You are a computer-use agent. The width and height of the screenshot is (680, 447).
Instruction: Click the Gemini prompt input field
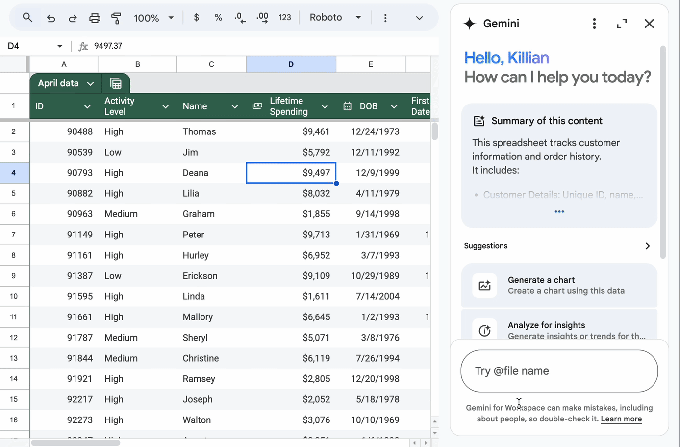coord(558,371)
